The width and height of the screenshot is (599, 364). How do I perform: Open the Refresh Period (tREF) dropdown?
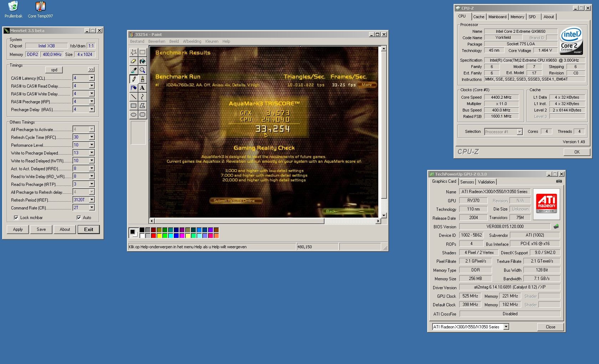pos(92,200)
